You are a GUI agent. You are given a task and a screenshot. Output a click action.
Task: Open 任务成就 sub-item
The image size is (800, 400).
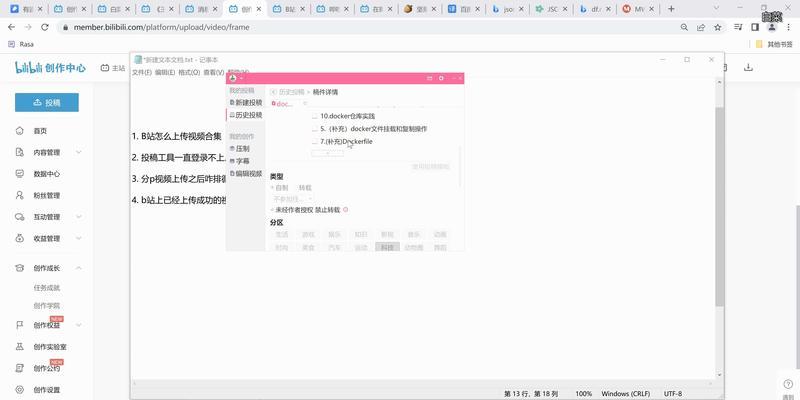point(47,288)
